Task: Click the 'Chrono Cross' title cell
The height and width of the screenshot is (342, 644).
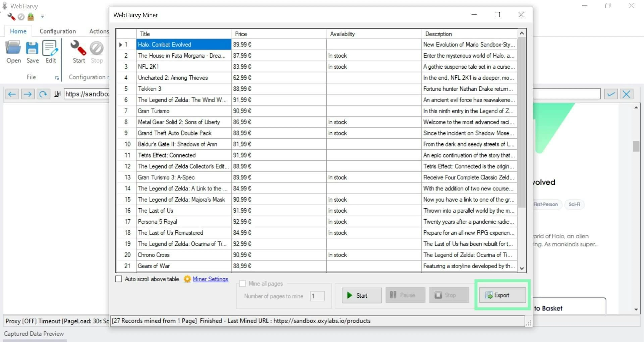Action: (x=183, y=255)
